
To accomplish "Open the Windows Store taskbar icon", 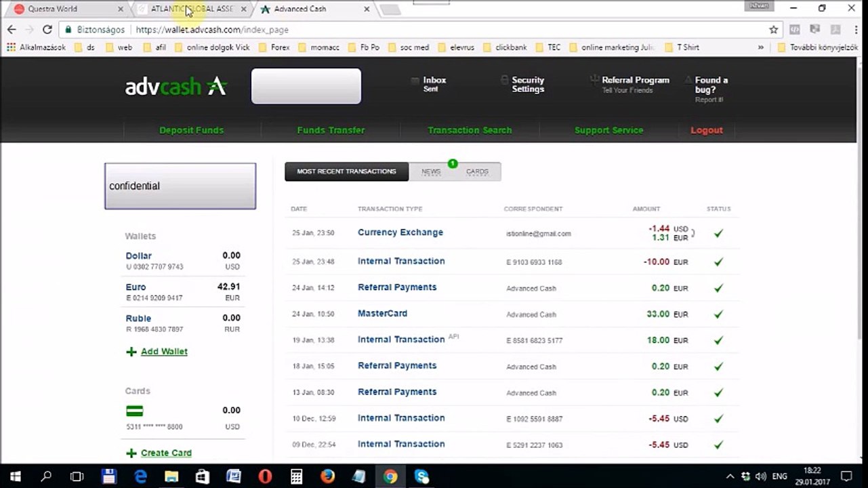I will [203, 476].
